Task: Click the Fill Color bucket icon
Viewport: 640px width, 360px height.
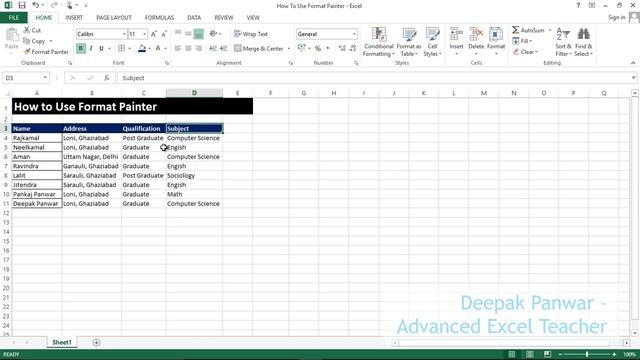Action: pyautogui.click(x=142, y=48)
